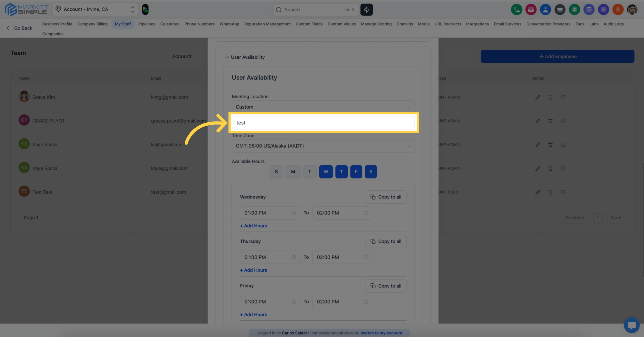Viewport: 644px width, 337px height.
Task: Toggle Sunday availability day button
Action: coord(276,172)
